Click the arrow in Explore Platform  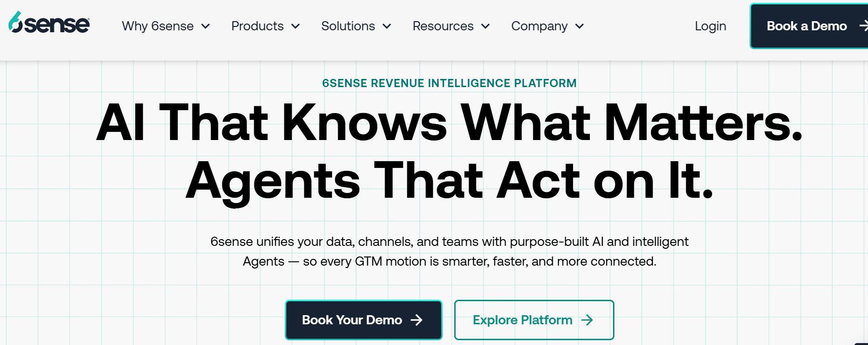[587, 320]
